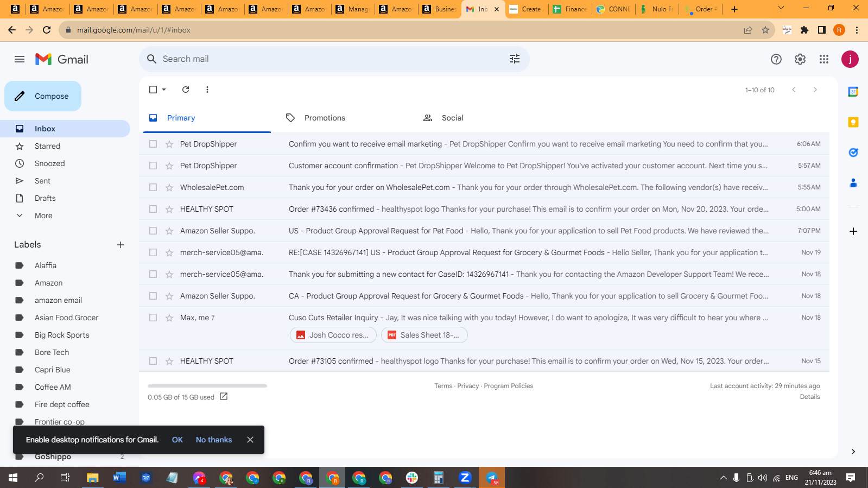
Task: Open the Sales Sheet PDF attachment chip
Action: (x=425, y=335)
